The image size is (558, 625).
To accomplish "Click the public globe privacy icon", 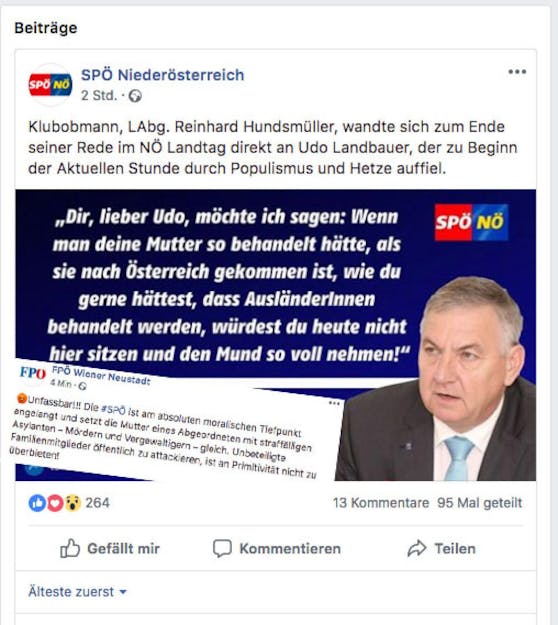I will 135,96.
